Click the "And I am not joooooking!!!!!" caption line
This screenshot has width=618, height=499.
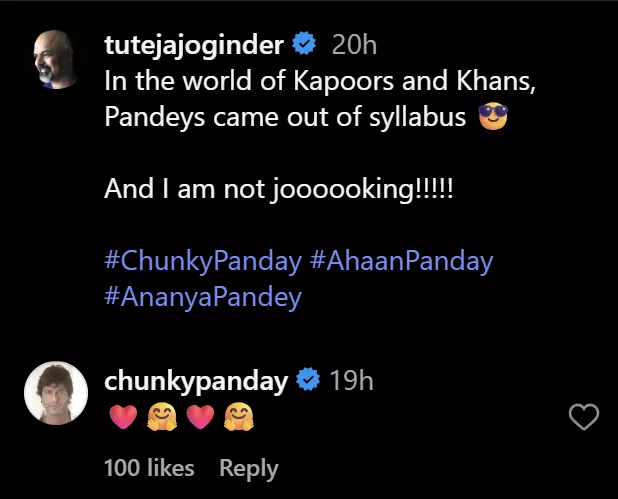point(279,189)
